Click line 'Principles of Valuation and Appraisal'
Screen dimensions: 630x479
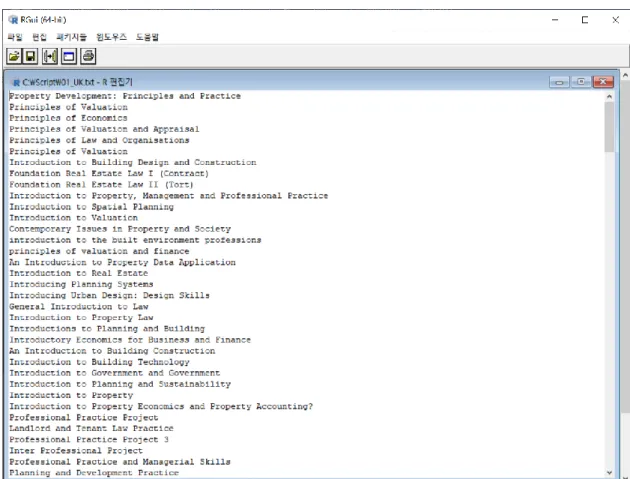pos(104,129)
